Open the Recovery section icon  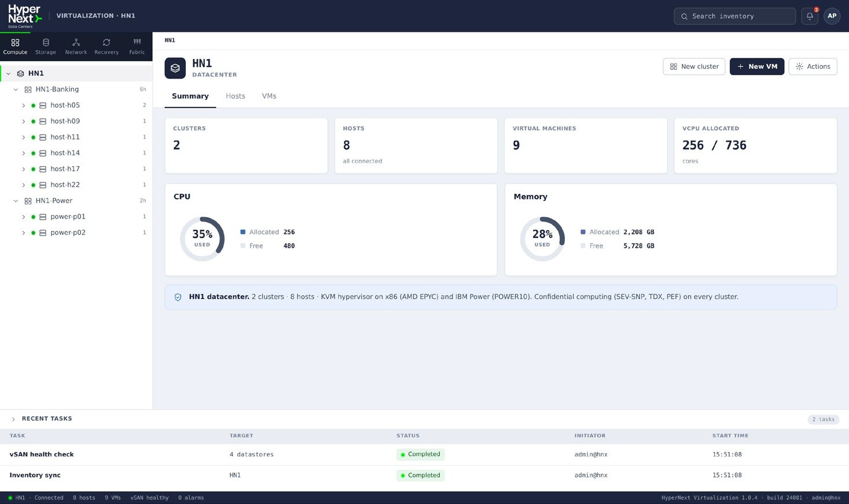(106, 42)
